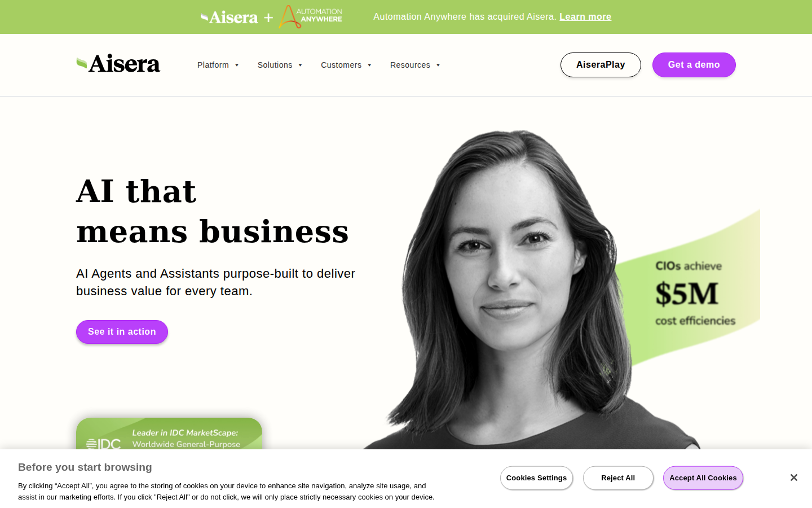The height and width of the screenshot is (508, 812).
Task: Click the Aisera logo in the green banner
Action: (230, 17)
